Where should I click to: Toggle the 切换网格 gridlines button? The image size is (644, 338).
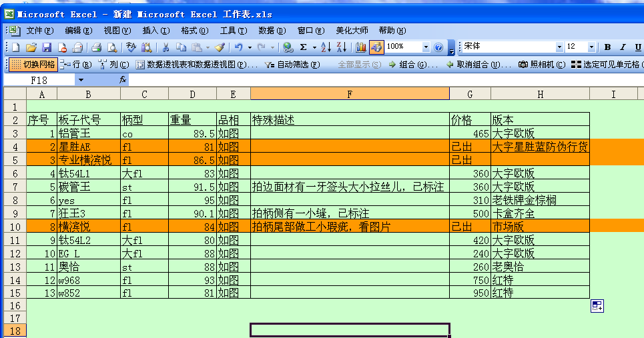pyautogui.click(x=33, y=65)
